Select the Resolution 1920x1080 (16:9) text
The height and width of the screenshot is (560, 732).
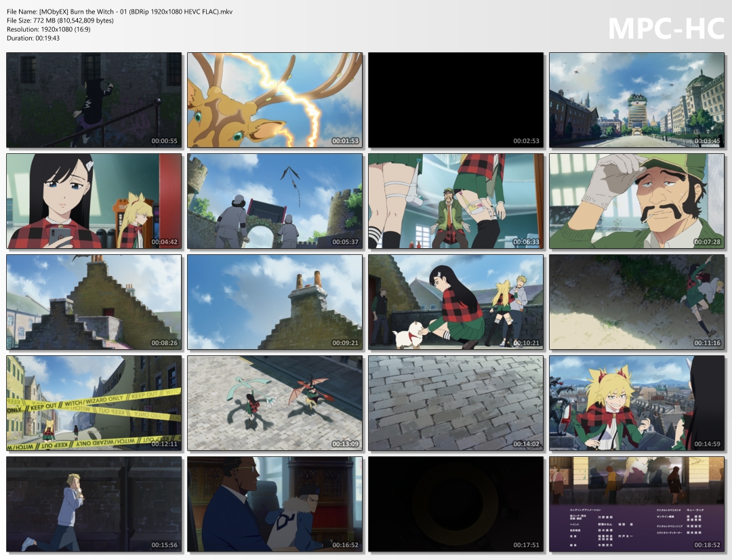(49, 29)
